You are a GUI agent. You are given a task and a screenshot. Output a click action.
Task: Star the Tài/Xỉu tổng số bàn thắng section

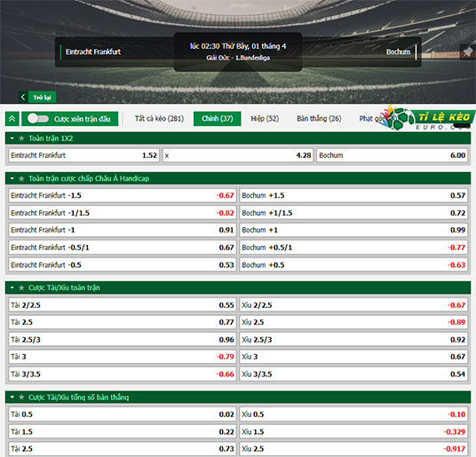pos(21,397)
